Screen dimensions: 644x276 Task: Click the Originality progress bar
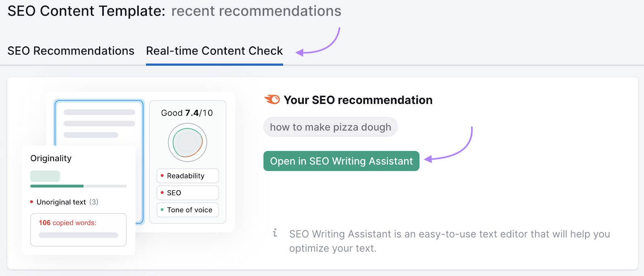[x=78, y=186]
